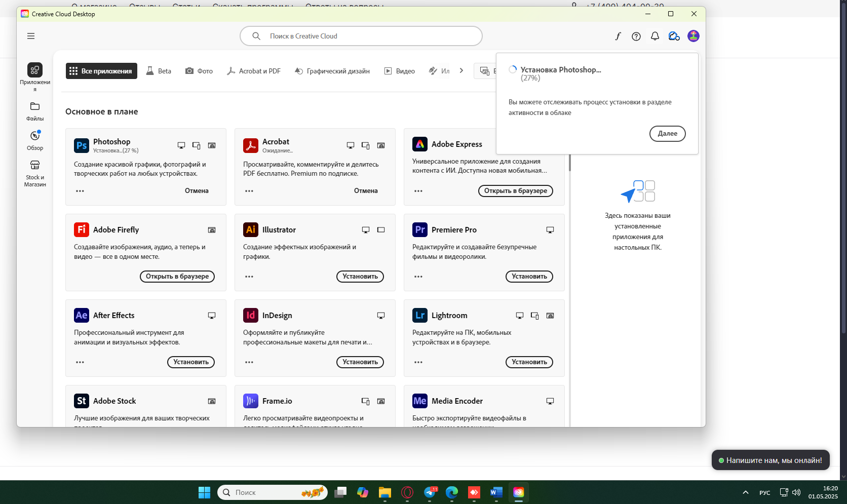Viewport: 847px width, 504px height.
Task: Open the fonts icon in header
Action: tap(618, 36)
